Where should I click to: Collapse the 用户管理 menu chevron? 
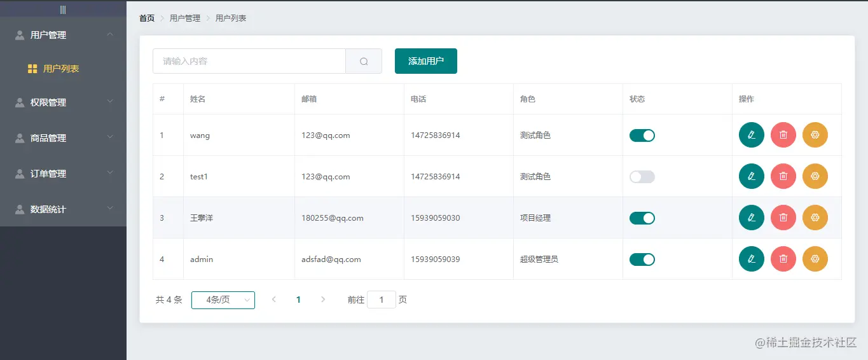(110, 35)
